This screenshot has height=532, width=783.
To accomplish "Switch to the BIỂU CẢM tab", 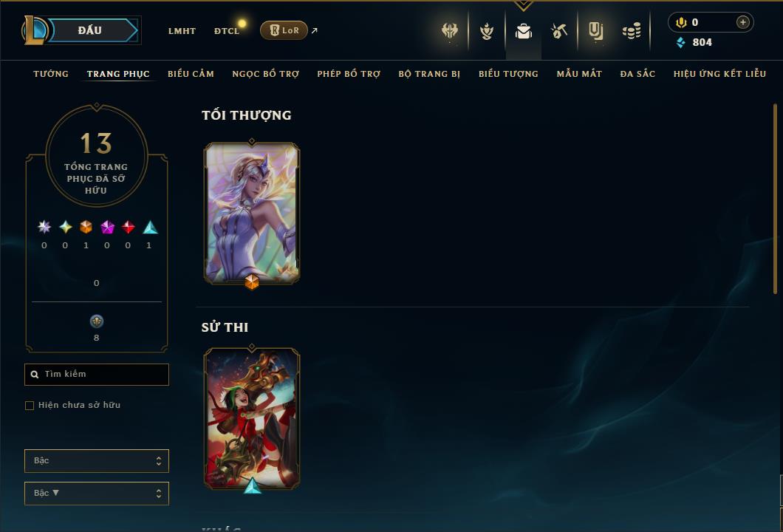I will (x=191, y=74).
